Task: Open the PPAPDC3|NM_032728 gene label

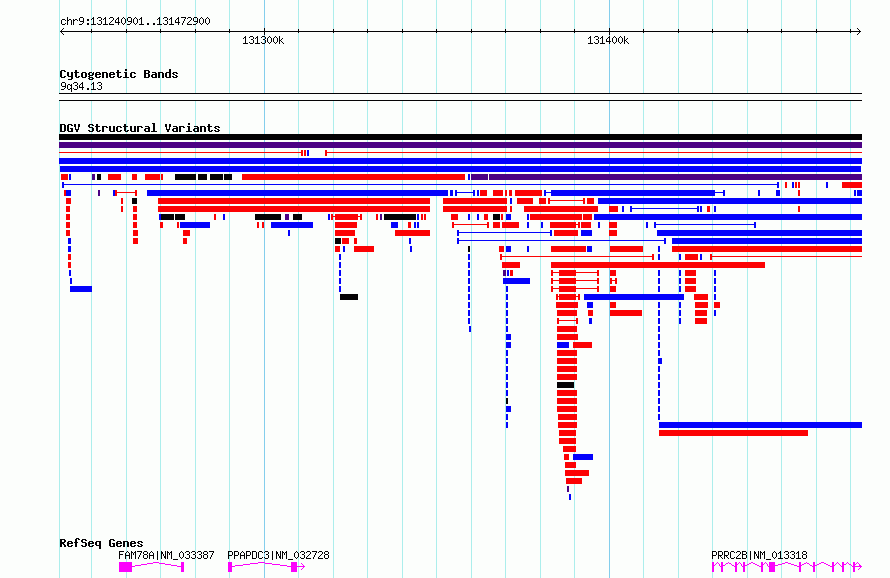Action: click(278, 555)
